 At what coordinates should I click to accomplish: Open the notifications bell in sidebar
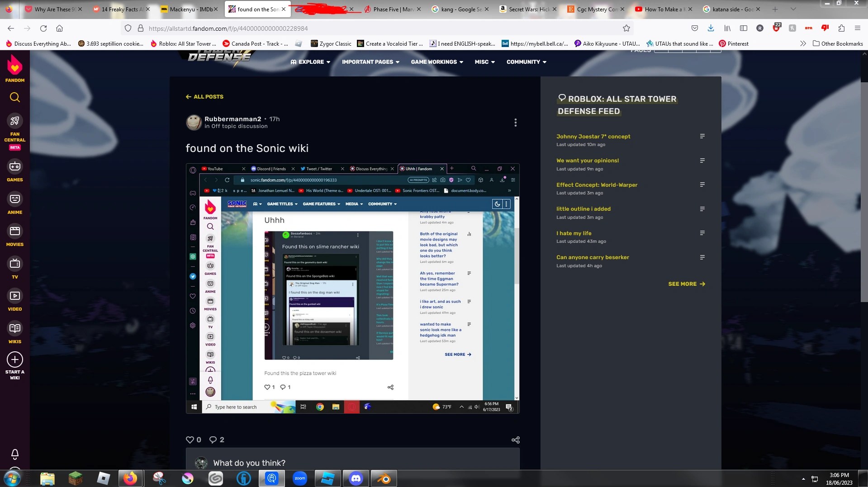[14, 454]
